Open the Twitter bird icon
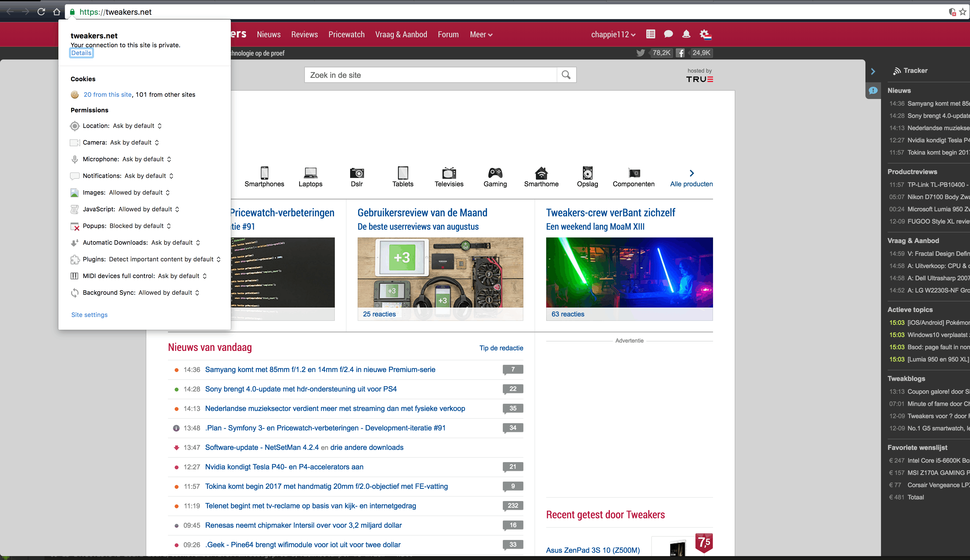Viewport: 970px width, 560px height. tap(640, 53)
